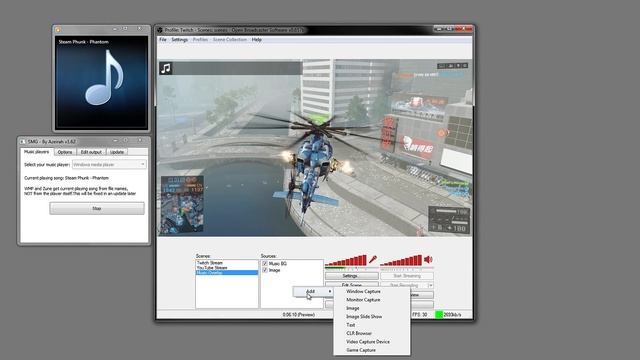
Task: Click the OBS logo in the title bar
Action: pos(160,30)
